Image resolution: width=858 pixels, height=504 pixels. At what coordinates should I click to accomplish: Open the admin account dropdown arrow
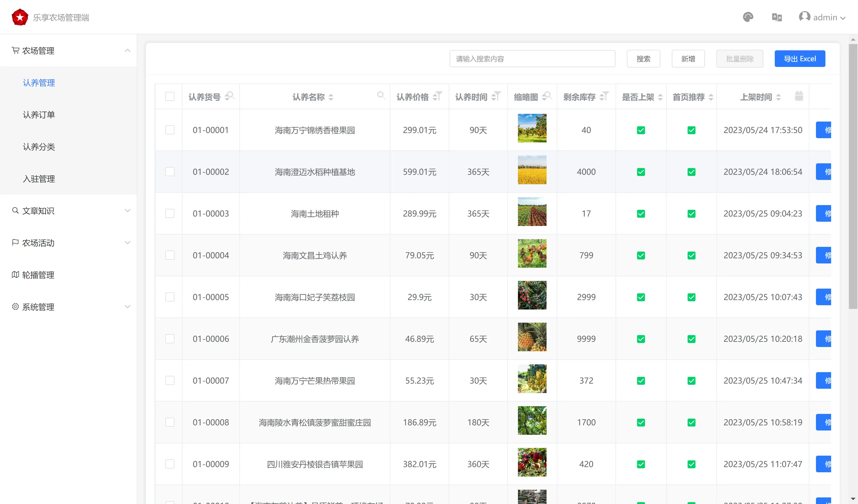[843, 18]
